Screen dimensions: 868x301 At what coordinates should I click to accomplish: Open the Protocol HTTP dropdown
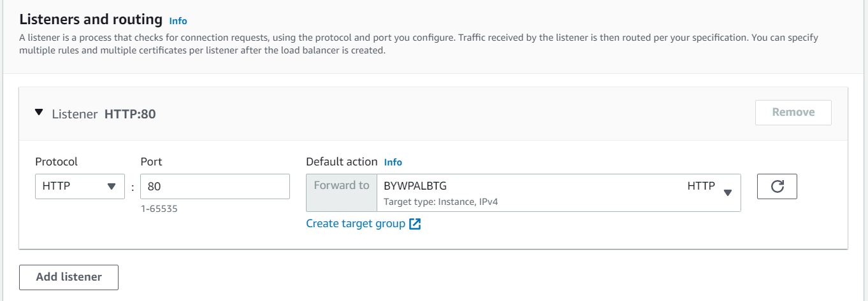(x=80, y=186)
